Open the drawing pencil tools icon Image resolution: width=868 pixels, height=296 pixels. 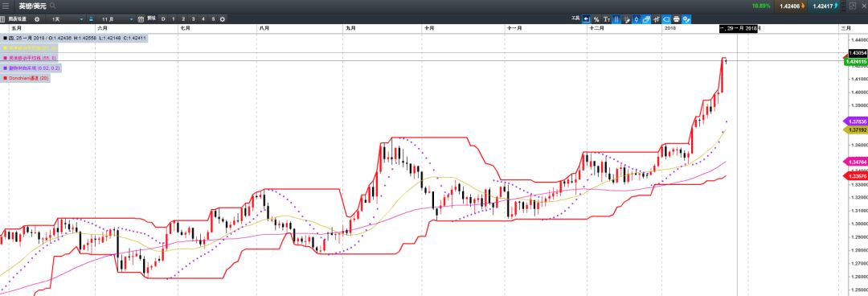(627, 19)
